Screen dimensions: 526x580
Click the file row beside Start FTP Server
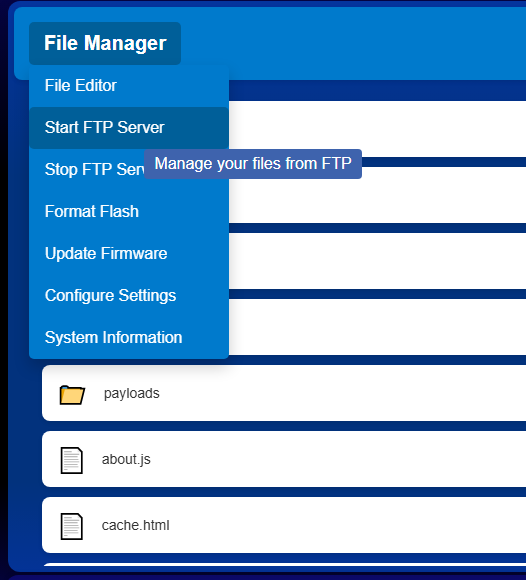(377, 129)
